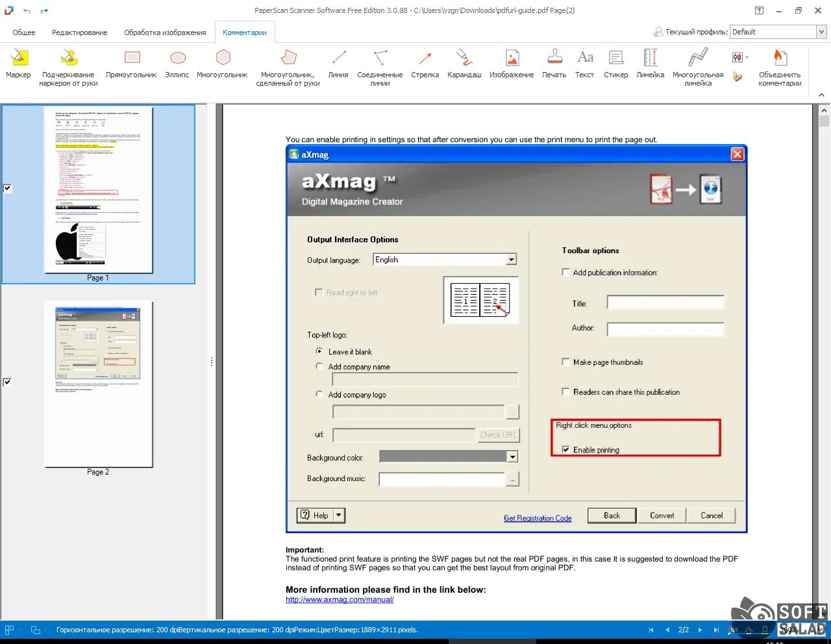The width and height of the screenshot is (831, 644).
Task: Select the Маркер highlighter tool
Action: click(x=18, y=64)
